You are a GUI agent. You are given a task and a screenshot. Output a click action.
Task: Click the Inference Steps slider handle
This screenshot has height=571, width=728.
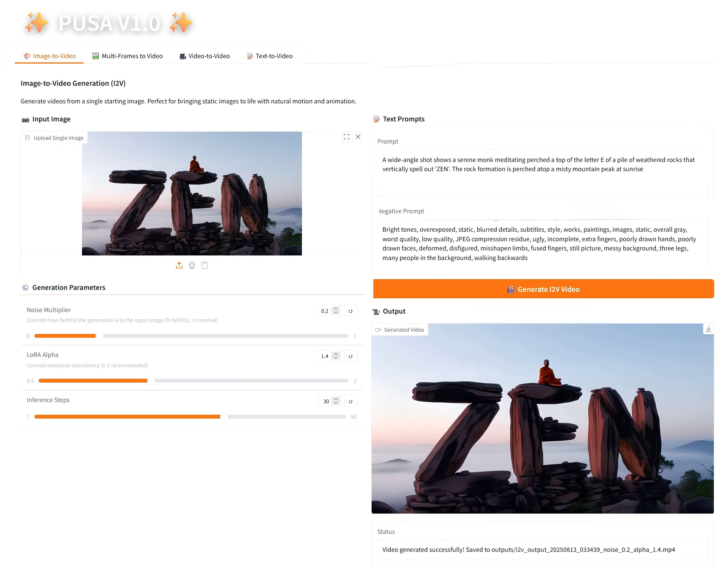pos(224,417)
